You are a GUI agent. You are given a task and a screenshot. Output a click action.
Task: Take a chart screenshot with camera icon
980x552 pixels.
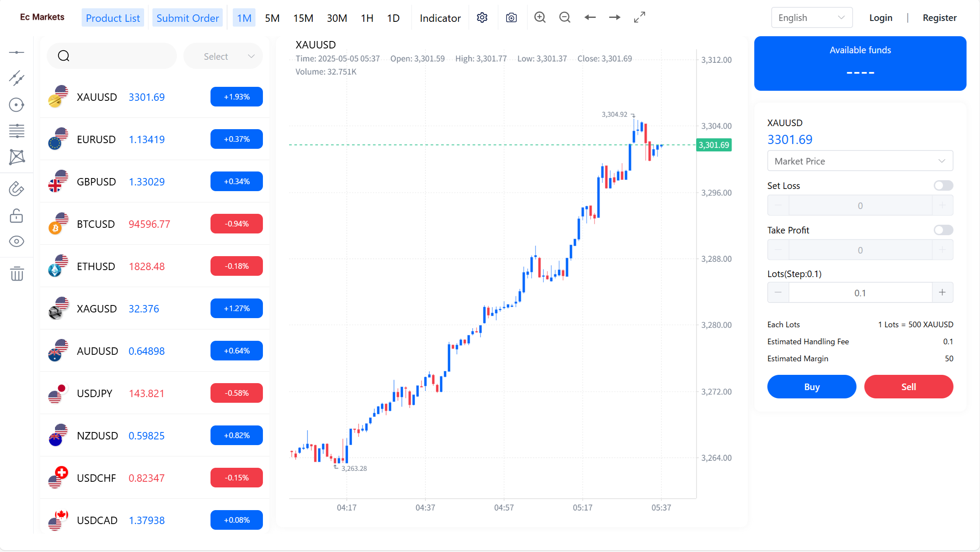coord(511,18)
